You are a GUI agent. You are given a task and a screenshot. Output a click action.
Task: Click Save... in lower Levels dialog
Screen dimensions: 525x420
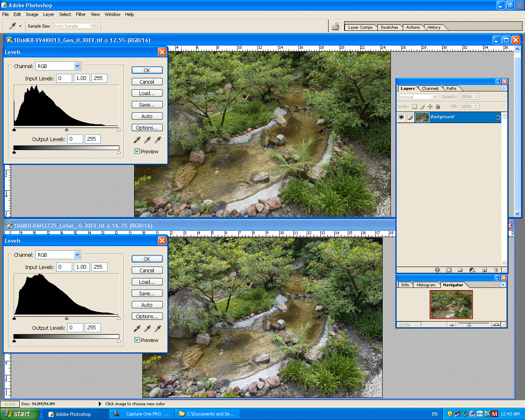coord(147,293)
